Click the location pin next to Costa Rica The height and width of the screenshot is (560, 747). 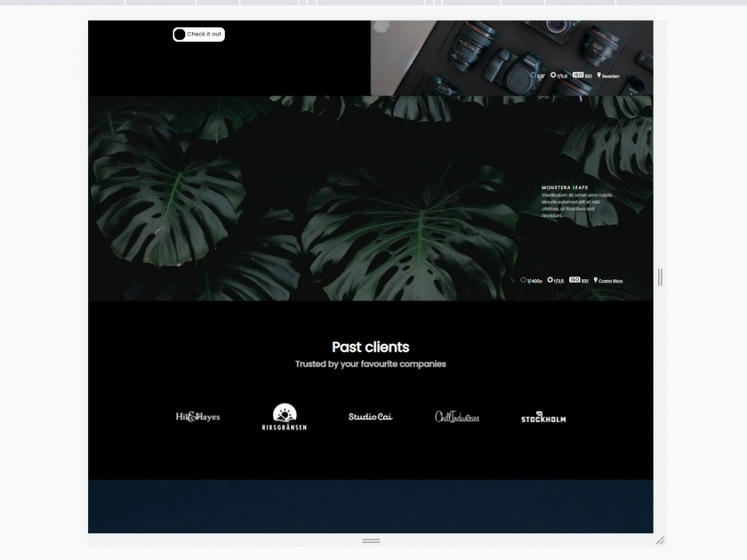(x=595, y=280)
